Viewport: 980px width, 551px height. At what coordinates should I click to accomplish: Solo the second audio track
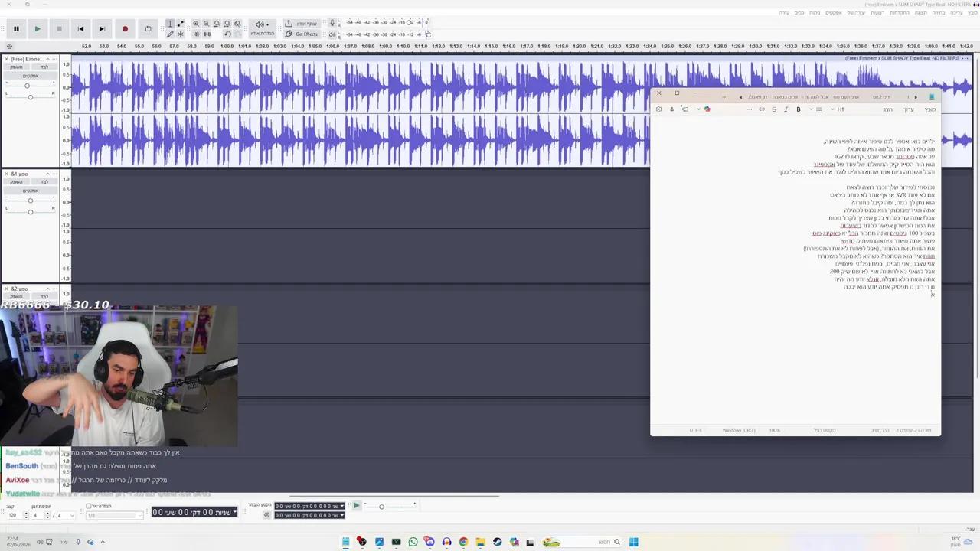(44, 182)
